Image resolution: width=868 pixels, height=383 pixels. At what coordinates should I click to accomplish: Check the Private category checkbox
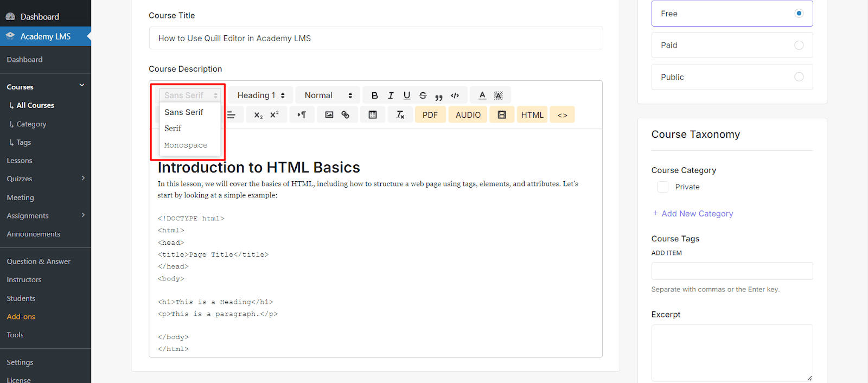click(x=662, y=187)
